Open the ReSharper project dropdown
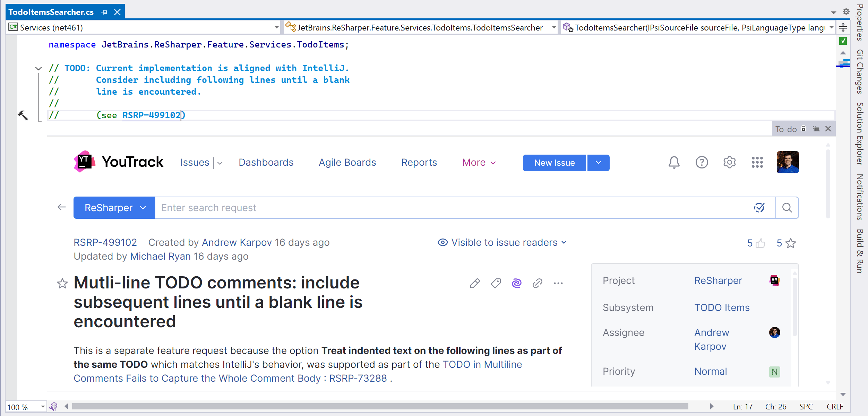Image resolution: width=868 pixels, height=416 pixels. pos(114,208)
